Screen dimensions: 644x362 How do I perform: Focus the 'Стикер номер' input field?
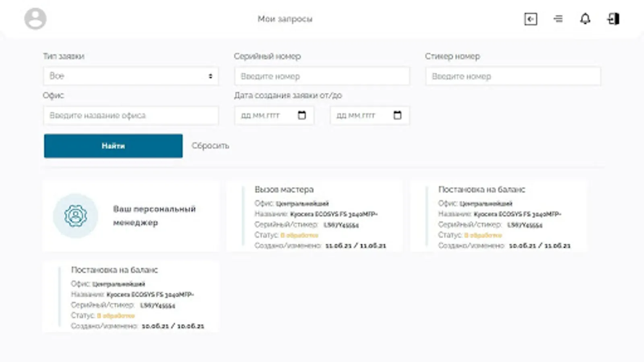513,76
